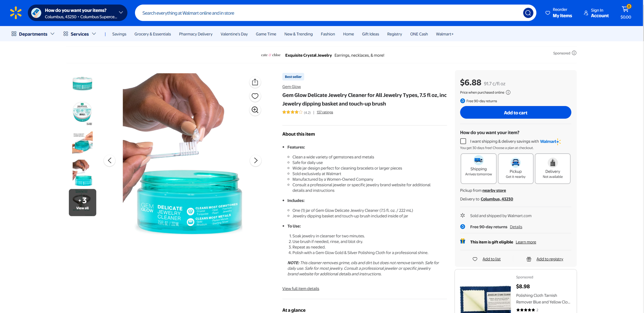Image resolution: width=644 pixels, height=313 pixels.
Task: Expand the delivery location selector
Action: [x=78, y=13]
